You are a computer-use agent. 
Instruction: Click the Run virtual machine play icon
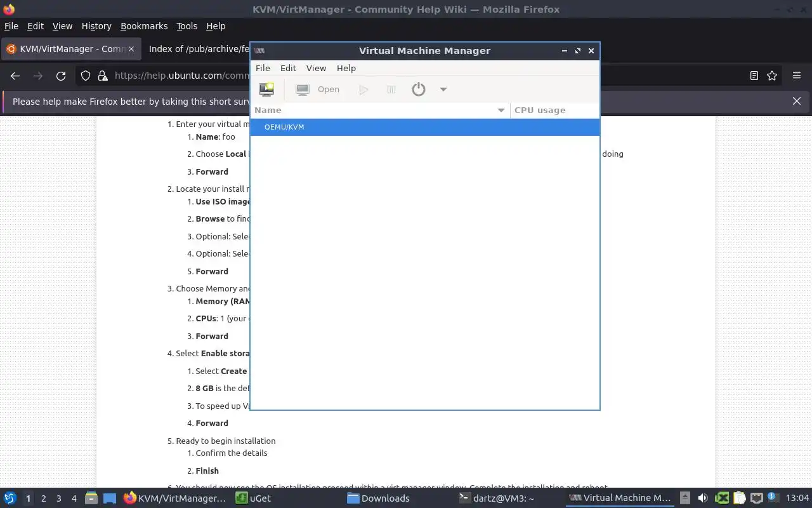363,90
